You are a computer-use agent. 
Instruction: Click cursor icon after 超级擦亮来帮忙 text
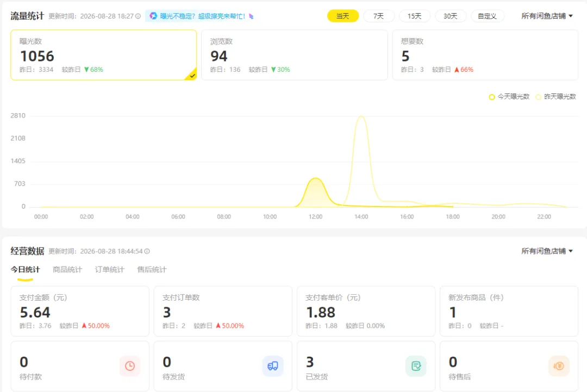coord(251,16)
